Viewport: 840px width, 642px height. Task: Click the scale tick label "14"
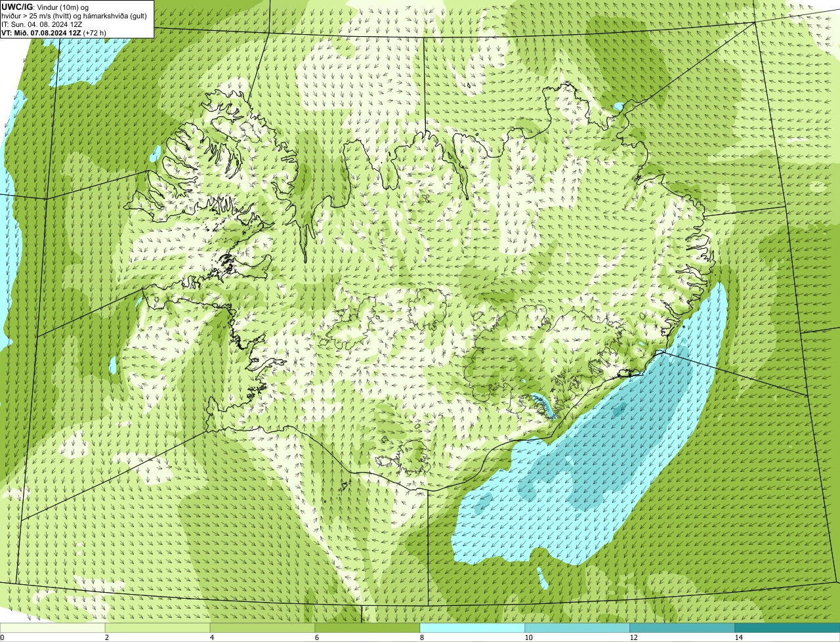click(x=738, y=637)
